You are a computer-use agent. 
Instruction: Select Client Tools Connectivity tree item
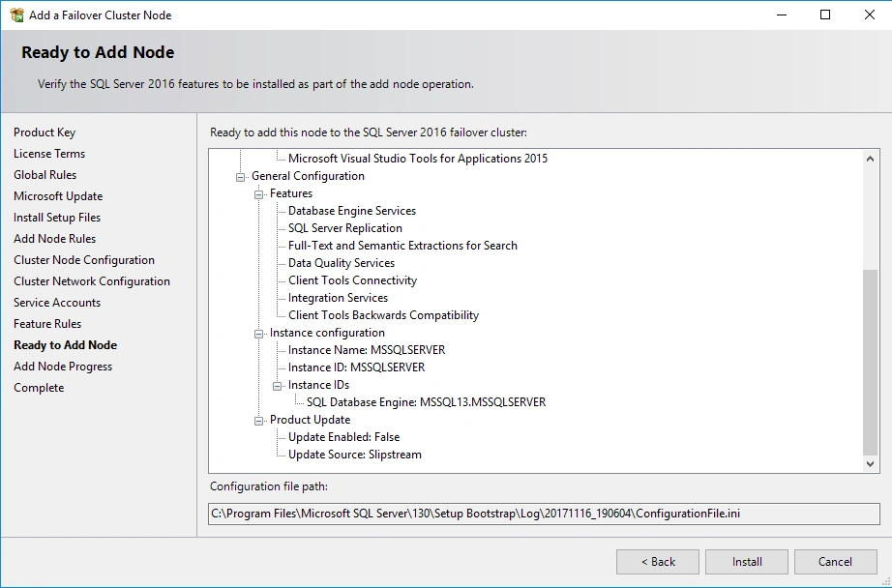pos(353,280)
